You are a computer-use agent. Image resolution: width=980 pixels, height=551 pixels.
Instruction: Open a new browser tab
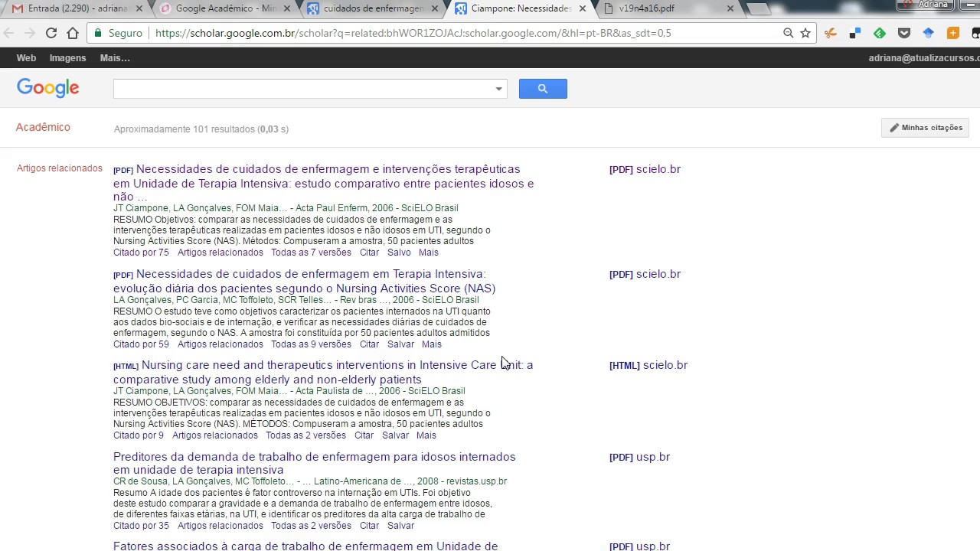(x=758, y=9)
